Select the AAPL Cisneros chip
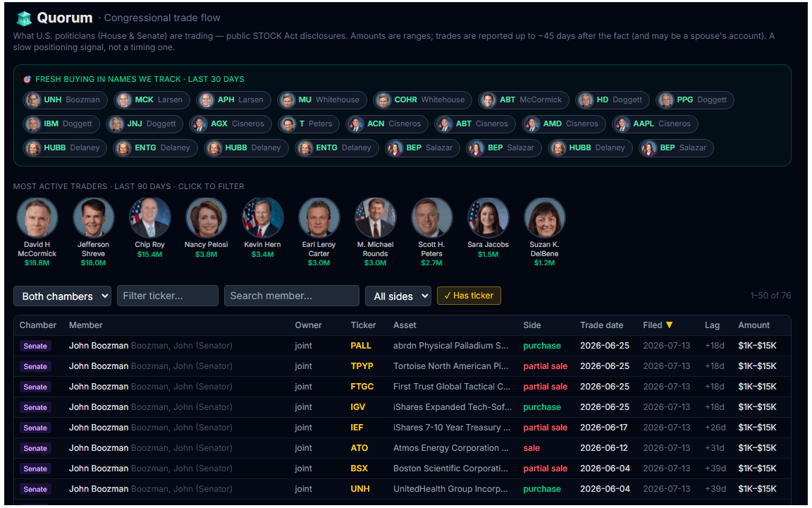 point(655,124)
